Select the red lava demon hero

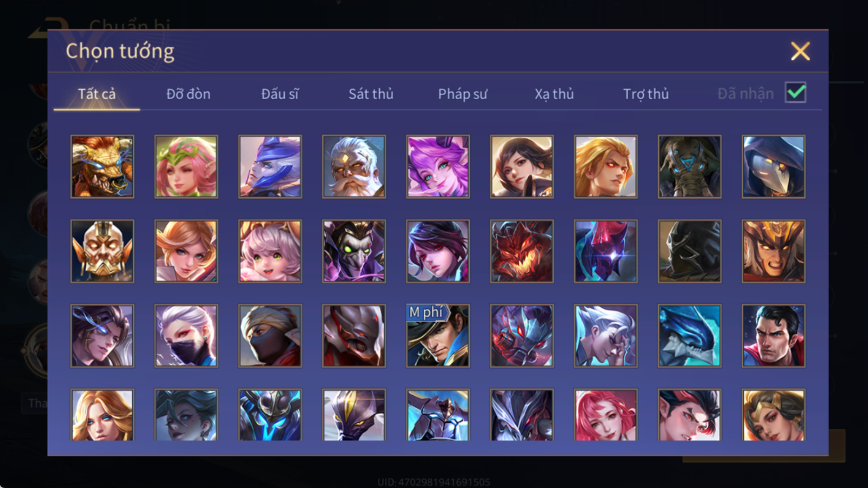522,251
